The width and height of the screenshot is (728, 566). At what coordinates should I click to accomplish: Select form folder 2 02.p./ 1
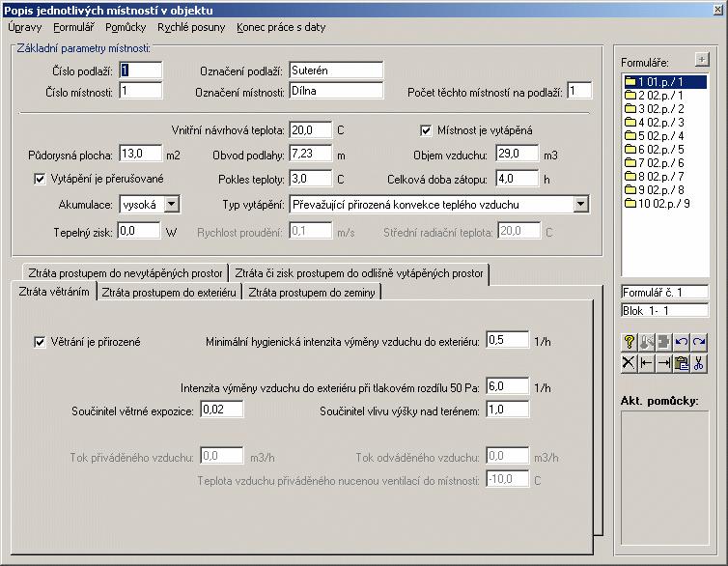tap(654, 96)
